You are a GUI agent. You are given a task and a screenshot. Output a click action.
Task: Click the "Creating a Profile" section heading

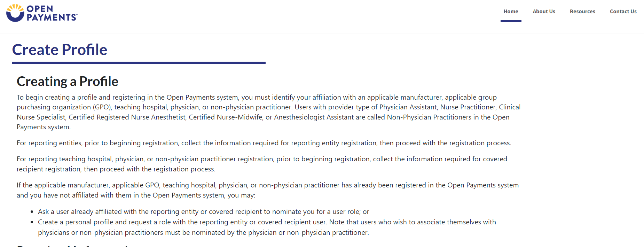tap(68, 82)
